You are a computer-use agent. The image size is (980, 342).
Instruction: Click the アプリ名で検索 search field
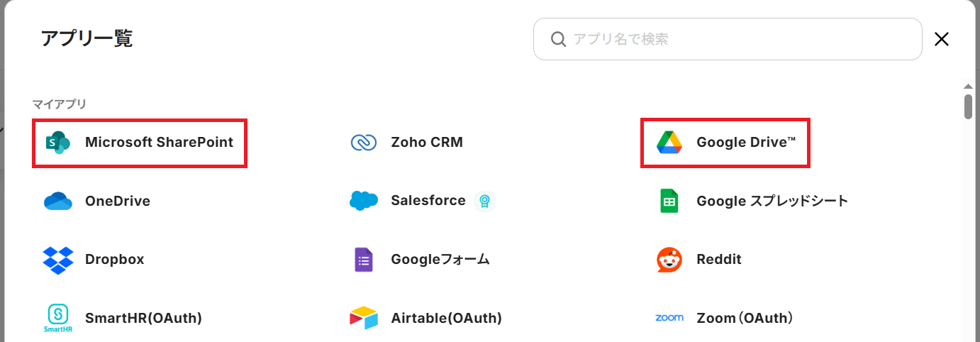click(x=737, y=39)
